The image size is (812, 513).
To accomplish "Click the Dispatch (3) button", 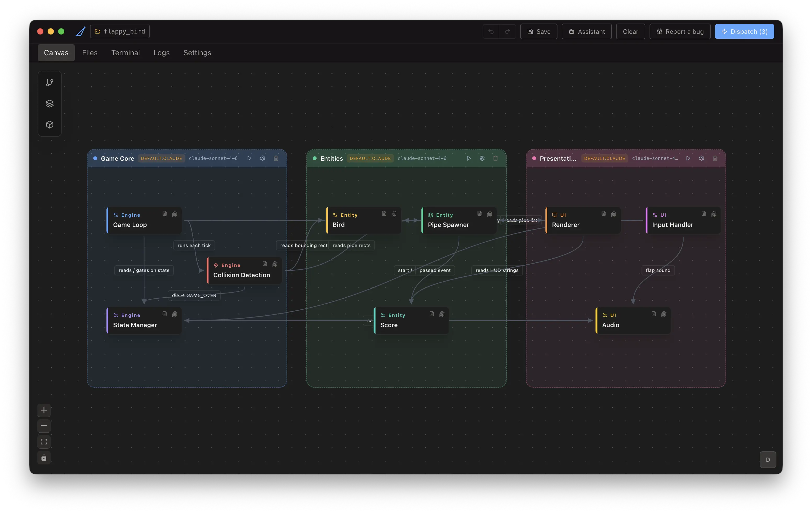I will tap(745, 31).
